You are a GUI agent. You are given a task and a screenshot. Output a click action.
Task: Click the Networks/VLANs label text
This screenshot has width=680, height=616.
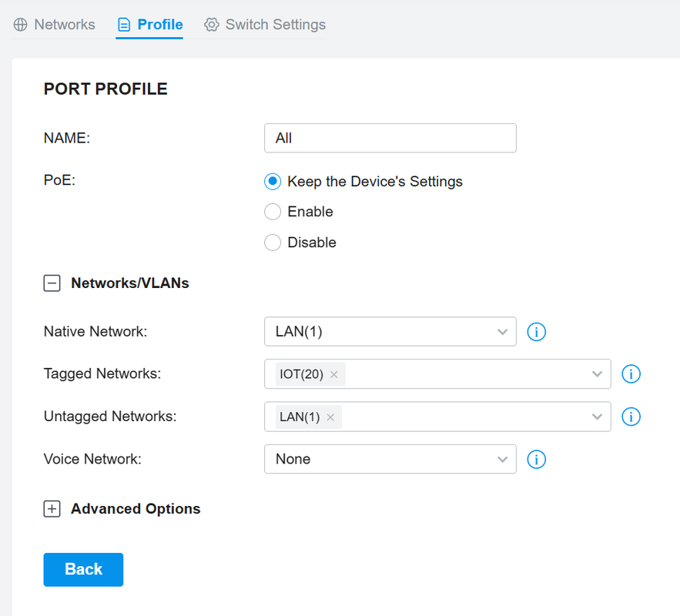(129, 283)
